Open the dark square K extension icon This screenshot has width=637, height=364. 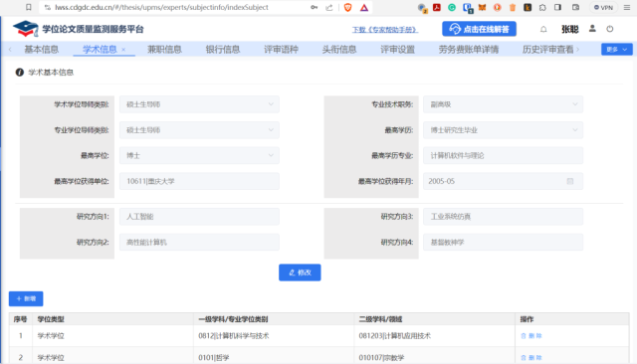pyautogui.click(x=528, y=7)
